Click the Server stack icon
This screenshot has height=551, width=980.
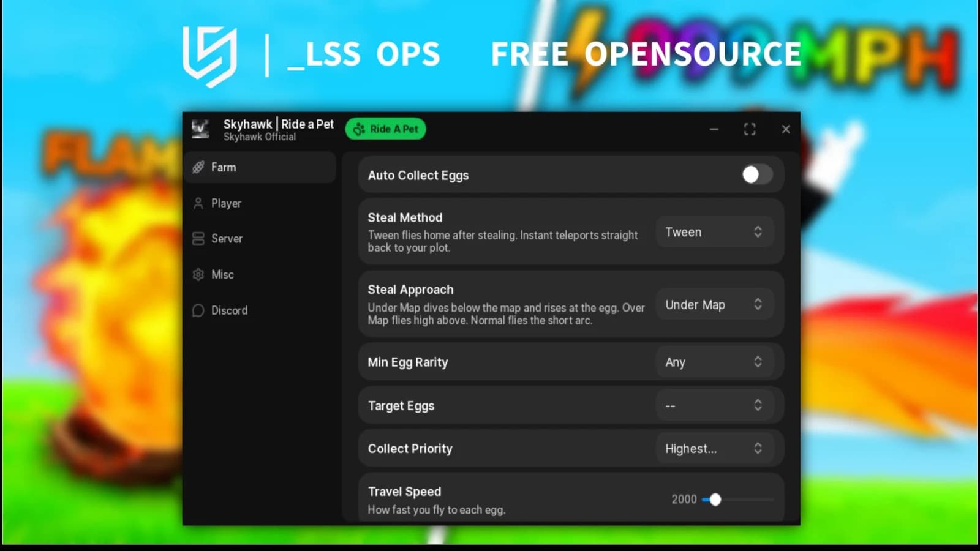pyautogui.click(x=198, y=239)
